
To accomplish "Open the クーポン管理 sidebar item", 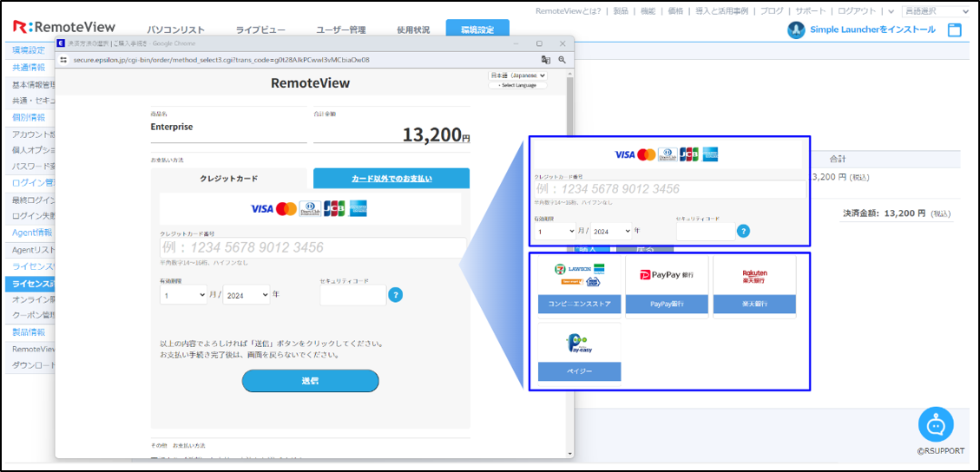I will [x=34, y=315].
